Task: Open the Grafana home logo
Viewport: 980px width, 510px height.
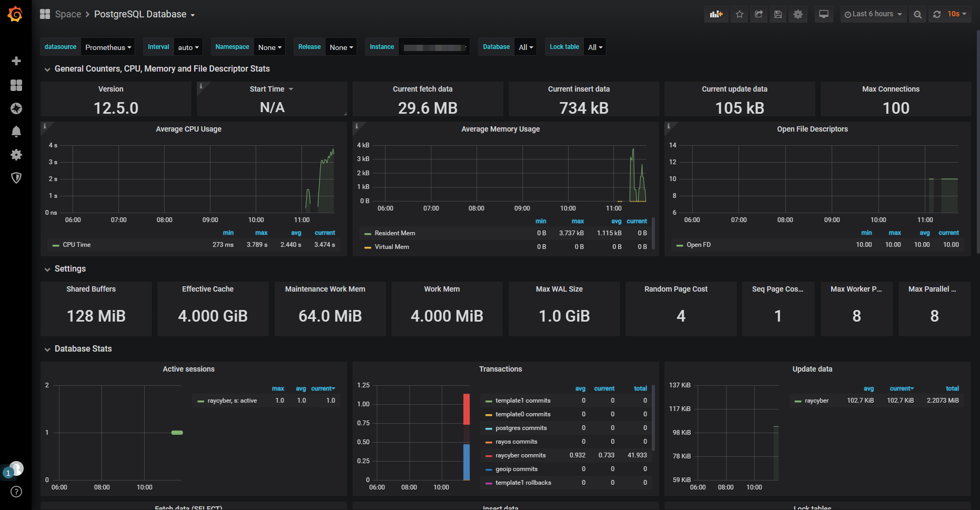Action: (15, 14)
